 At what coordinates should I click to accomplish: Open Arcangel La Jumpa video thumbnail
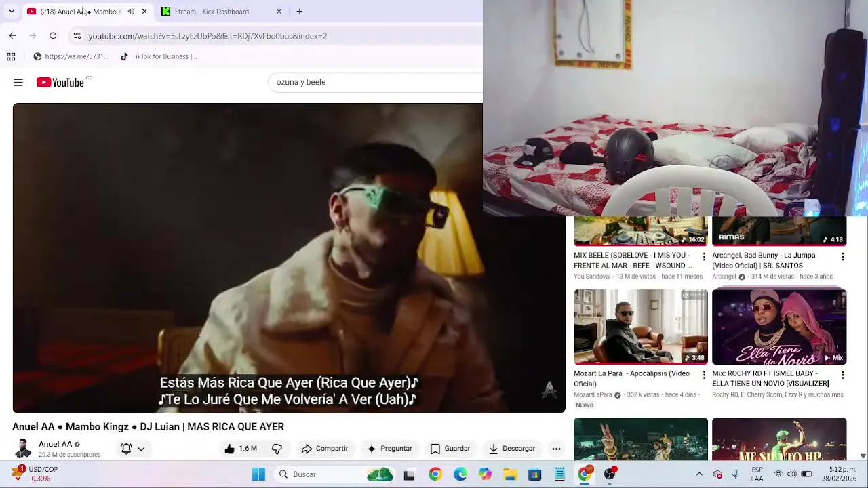pyautogui.click(x=779, y=231)
